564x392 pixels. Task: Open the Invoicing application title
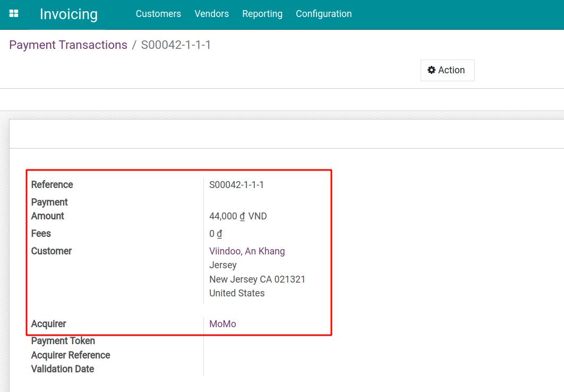point(68,14)
